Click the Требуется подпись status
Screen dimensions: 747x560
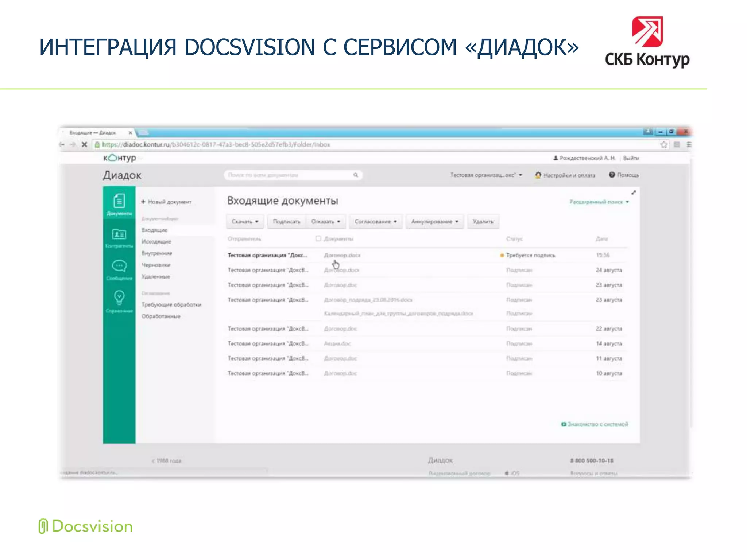(x=528, y=255)
